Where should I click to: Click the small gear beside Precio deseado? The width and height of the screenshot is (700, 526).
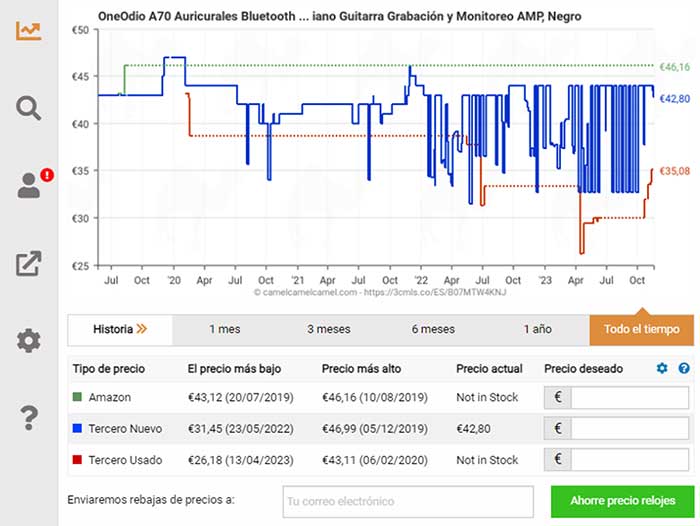tap(661, 368)
